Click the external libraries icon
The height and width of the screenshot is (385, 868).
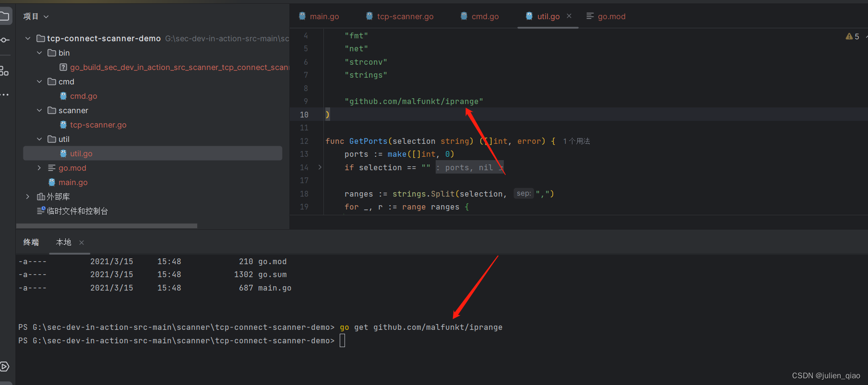coord(41,197)
